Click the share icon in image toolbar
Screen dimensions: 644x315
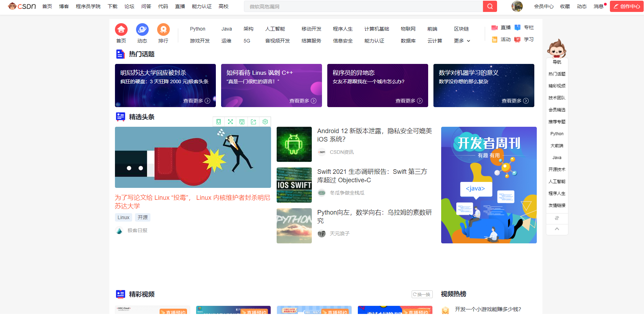(253, 122)
